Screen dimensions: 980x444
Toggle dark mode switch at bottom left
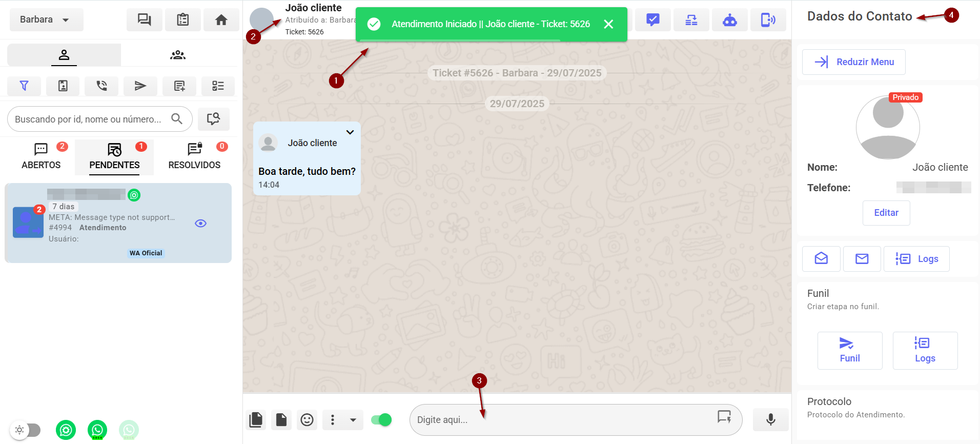26,430
